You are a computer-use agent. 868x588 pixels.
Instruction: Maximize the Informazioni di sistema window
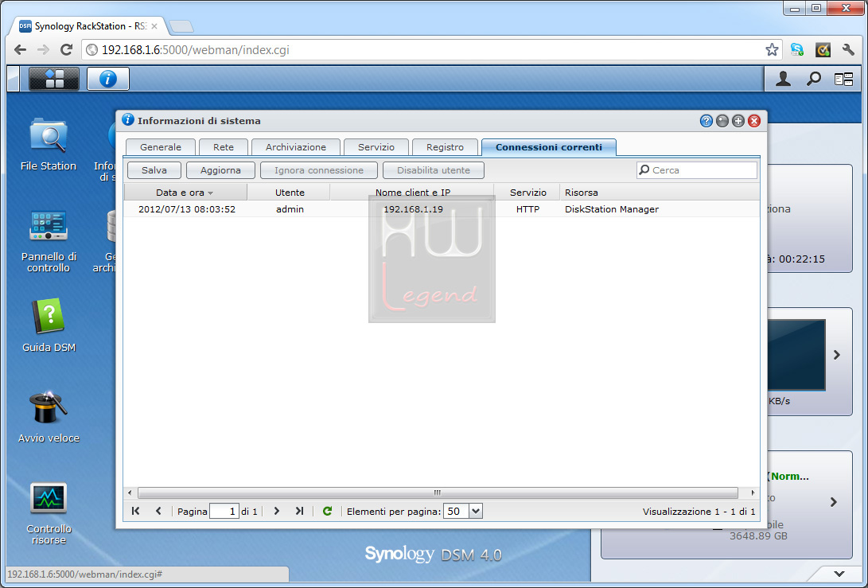tap(738, 121)
